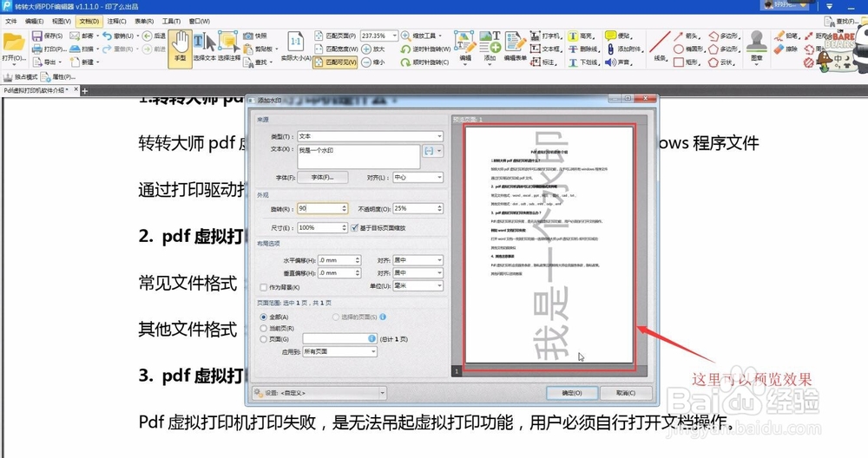Open the 视图(V) menu

pyautogui.click(x=62, y=21)
